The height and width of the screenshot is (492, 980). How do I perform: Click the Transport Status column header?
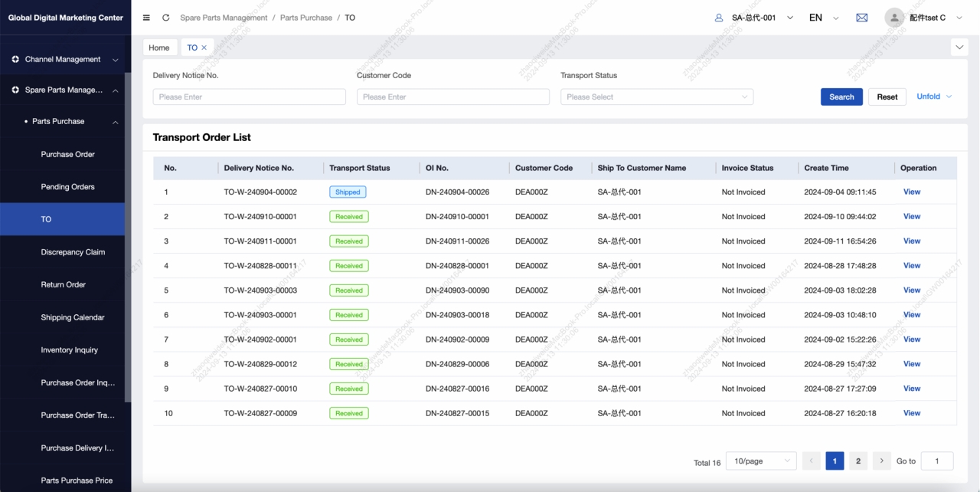pos(360,168)
